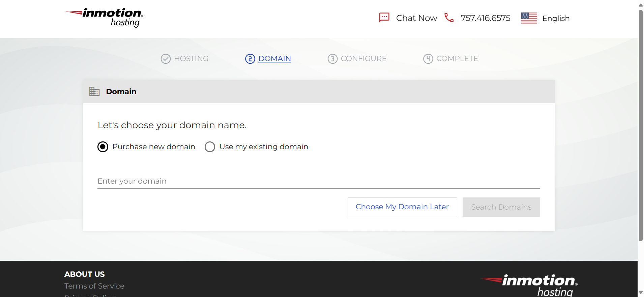Click the step 3 circle icon

pyautogui.click(x=332, y=59)
